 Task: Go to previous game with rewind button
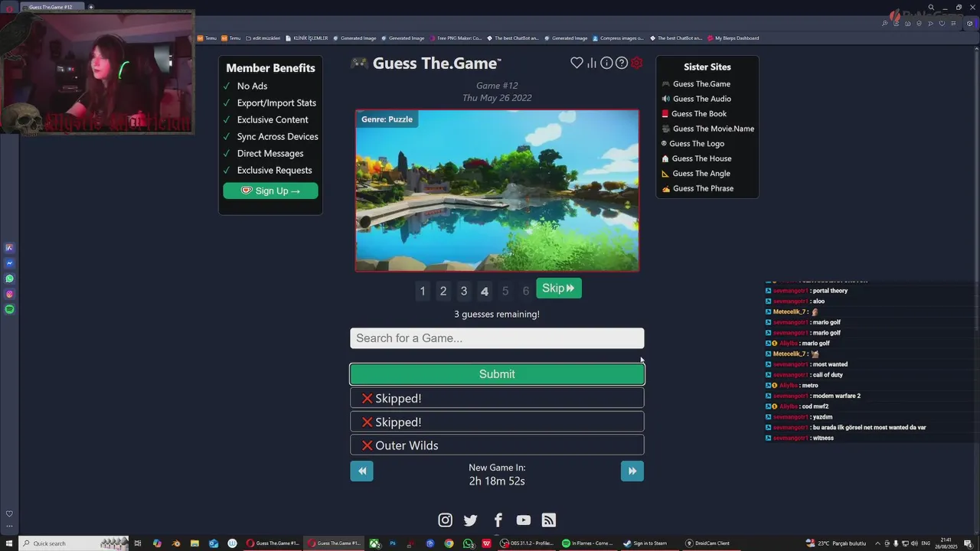(361, 471)
